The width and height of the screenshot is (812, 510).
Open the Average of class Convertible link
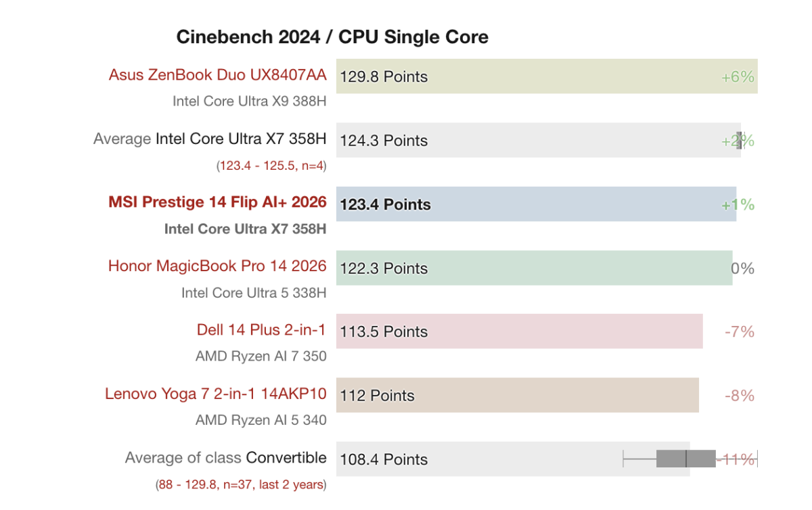[x=225, y=458]
